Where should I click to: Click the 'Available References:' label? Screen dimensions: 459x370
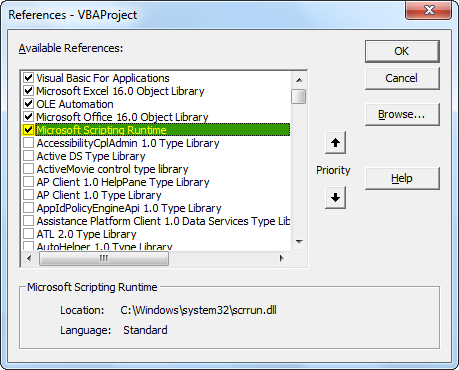point(71,48)
